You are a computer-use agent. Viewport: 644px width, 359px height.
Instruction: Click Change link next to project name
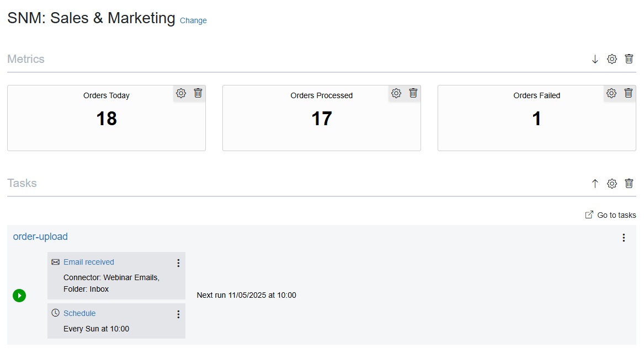(x=193, y=20)
